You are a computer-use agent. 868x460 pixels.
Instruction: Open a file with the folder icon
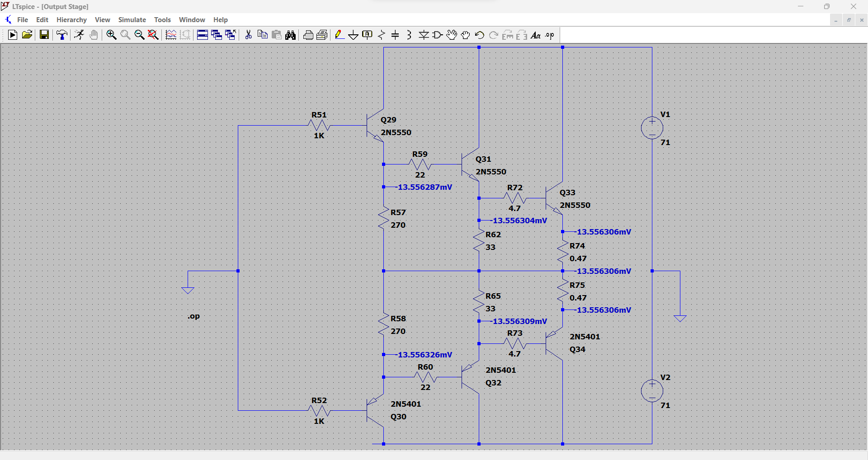click(x=27, y=35)
